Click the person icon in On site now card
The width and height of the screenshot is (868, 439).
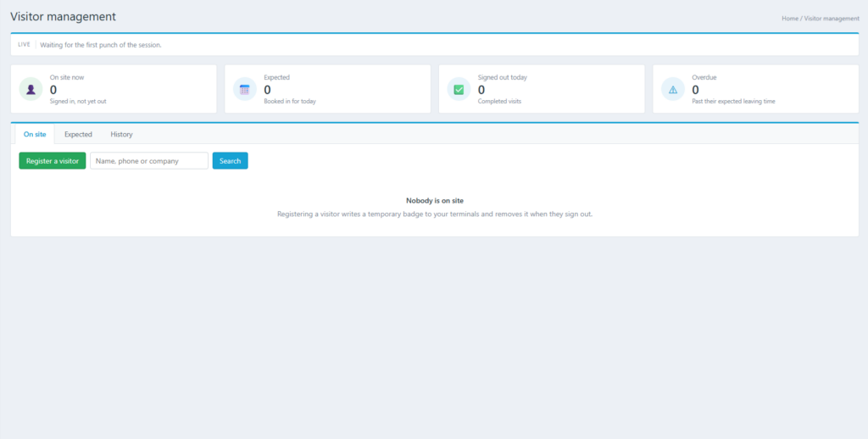pyautogui.click(x=31, y=89)
